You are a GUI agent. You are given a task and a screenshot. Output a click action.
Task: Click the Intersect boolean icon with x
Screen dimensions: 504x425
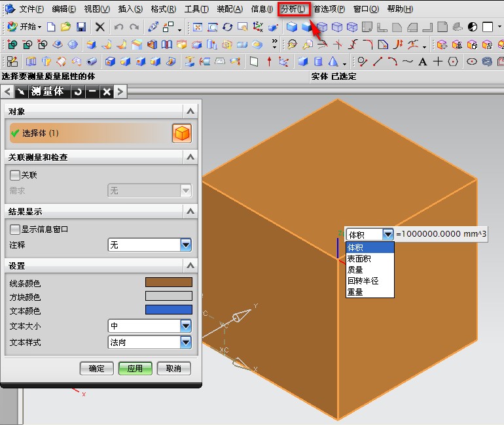coord(43,44)
